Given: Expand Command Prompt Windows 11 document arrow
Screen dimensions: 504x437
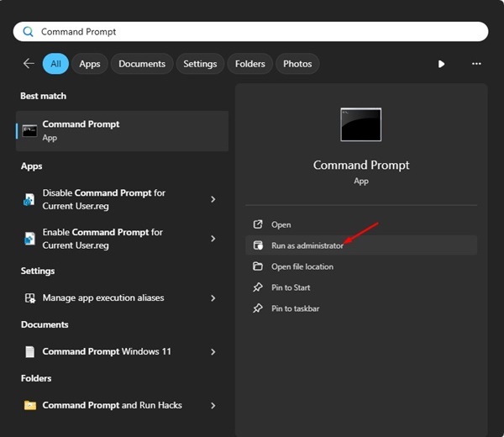Looking at the screenshot, I should [x=213, y=352].
